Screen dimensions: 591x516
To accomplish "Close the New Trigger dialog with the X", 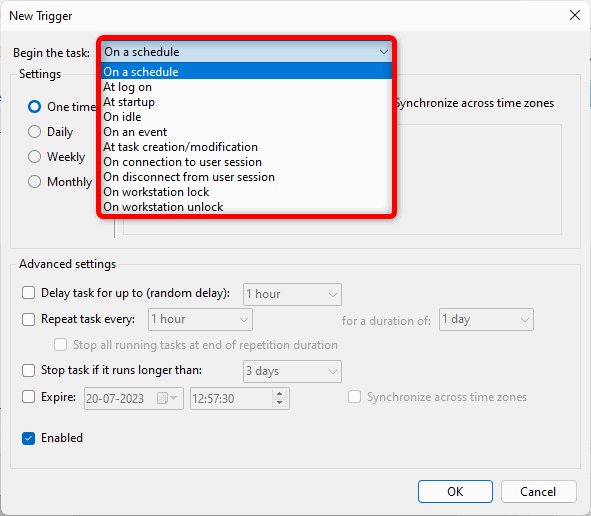I will tap(574, 15).
